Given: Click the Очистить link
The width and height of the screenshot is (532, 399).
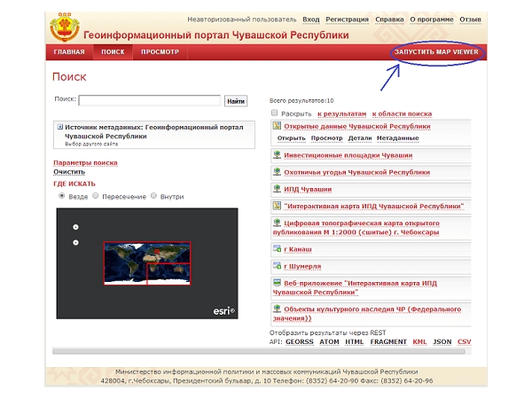Looking at the screenshot, I should [69, 172].
